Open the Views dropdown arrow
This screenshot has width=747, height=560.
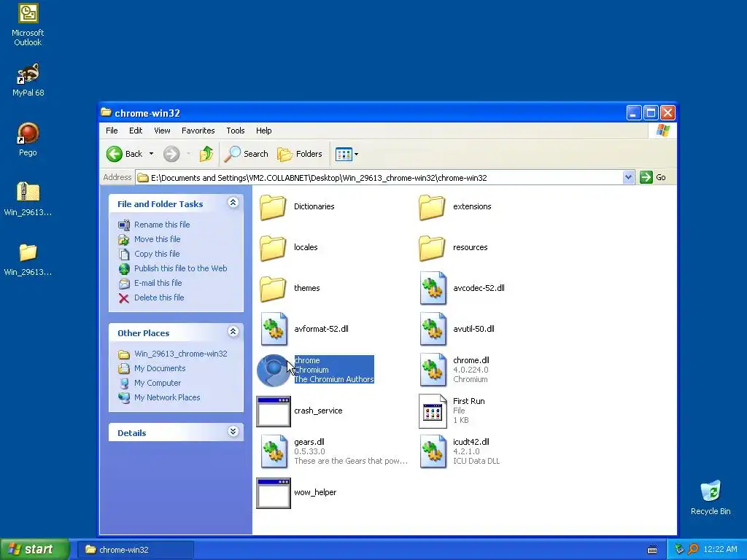[356, 154]
